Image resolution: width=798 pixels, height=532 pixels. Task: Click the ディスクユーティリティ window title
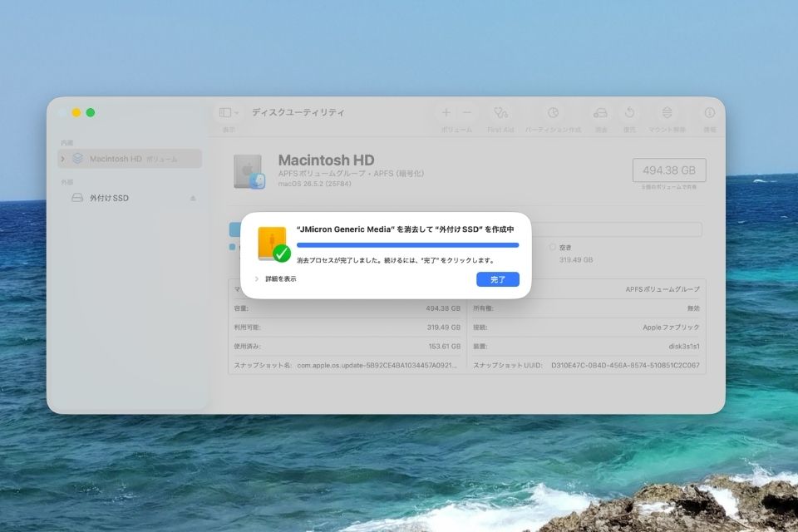tap(298, 112)
